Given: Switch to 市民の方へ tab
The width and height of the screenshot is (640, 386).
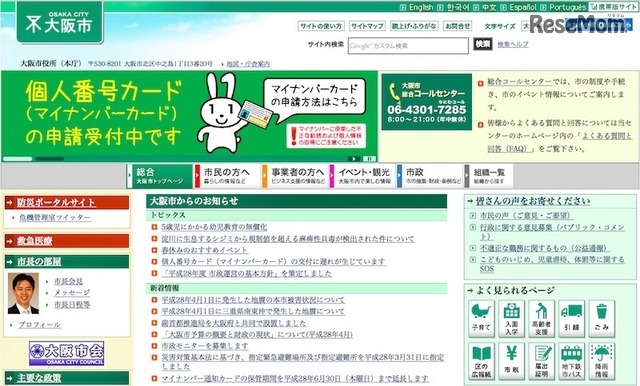Looking at the screenshot, I should (x=227, y=176).
